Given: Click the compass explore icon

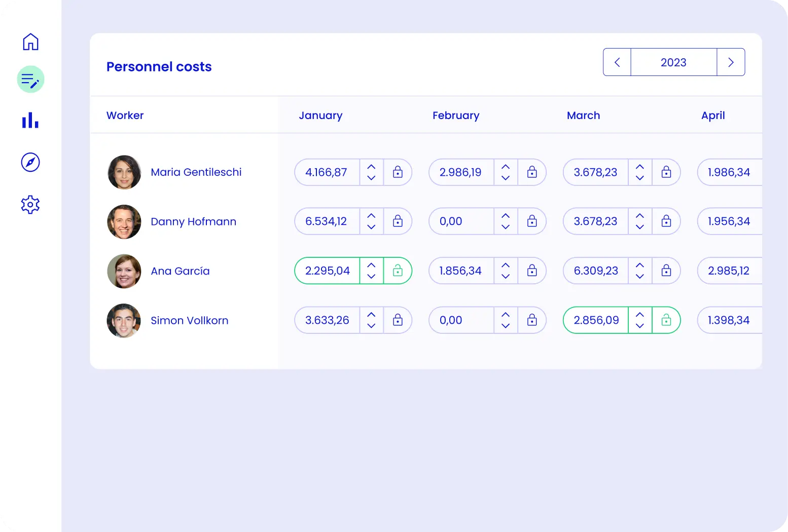Looking at the screenshot, I should click(x=30, y=163).
